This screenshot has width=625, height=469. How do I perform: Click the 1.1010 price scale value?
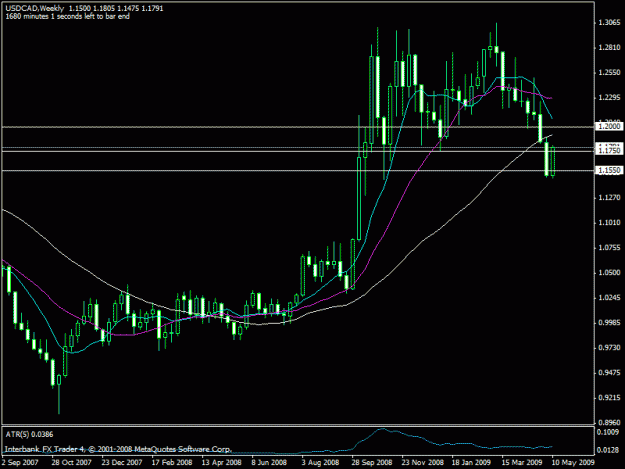coord(609,223)
